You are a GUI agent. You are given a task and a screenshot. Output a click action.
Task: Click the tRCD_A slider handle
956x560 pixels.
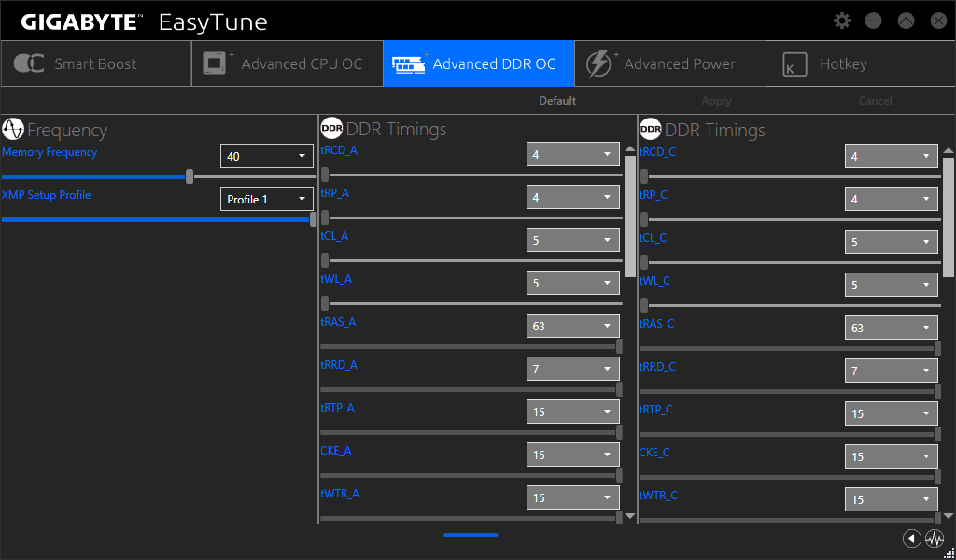tap(325, 175)
